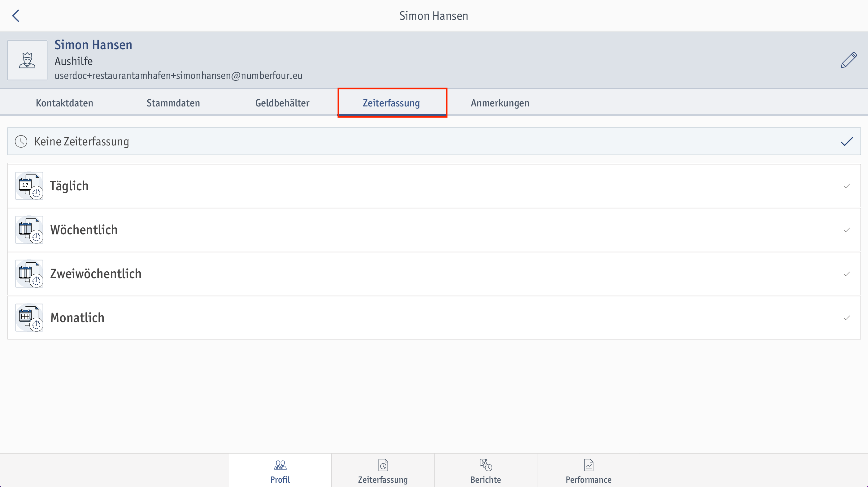868x487 pixels.
Task: Select the Zeiterfassung tab in the profile tab row
Action: pyautogui.click(x=391, y=103)
